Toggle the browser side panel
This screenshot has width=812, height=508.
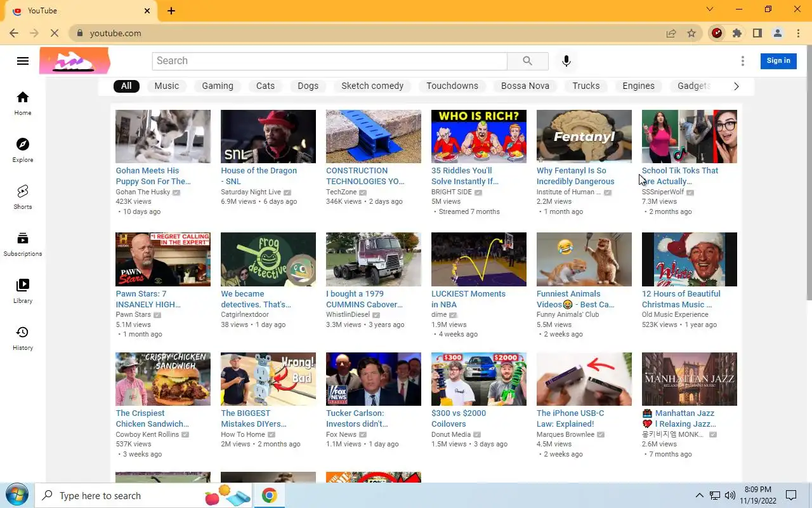(757, 33)
